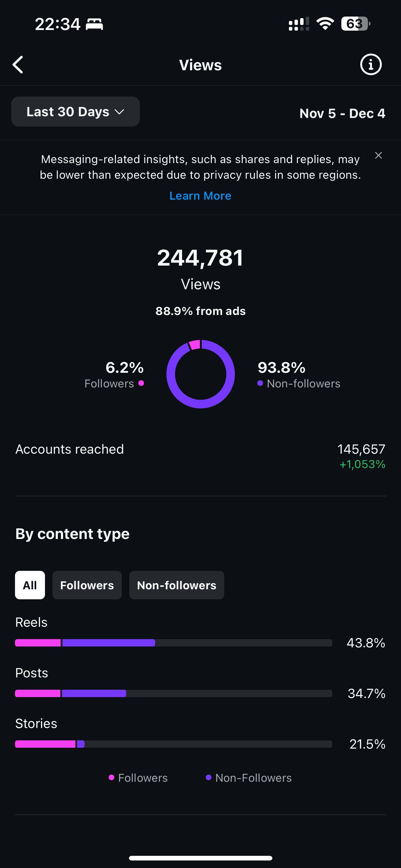The width and height of the screenshot is (401, 868).
Task: Tap the battery indicator icon
Action: (x=355, y=23)
